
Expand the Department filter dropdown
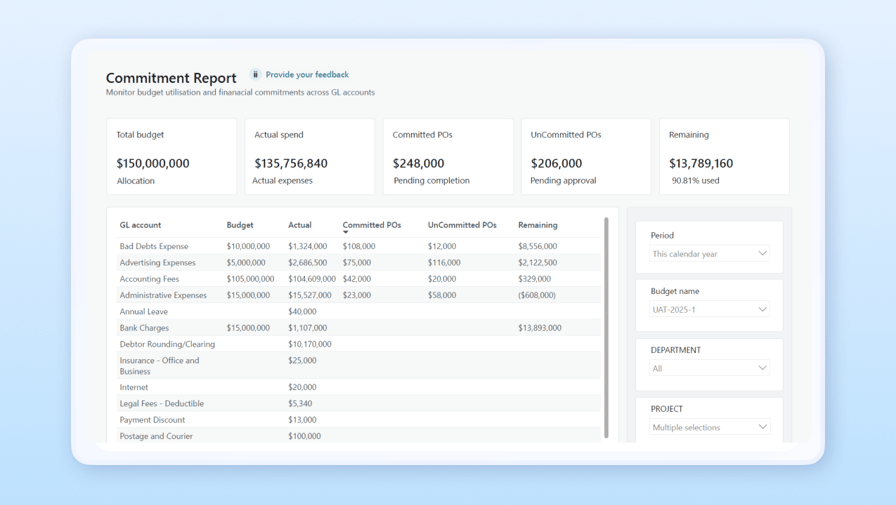click(709, 369)
